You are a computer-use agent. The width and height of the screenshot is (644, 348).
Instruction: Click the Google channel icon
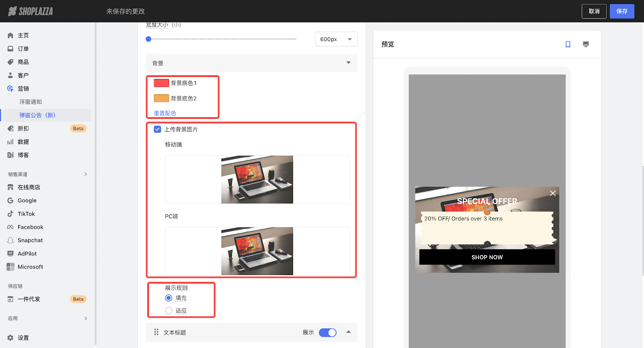click(x=10, y=201)
